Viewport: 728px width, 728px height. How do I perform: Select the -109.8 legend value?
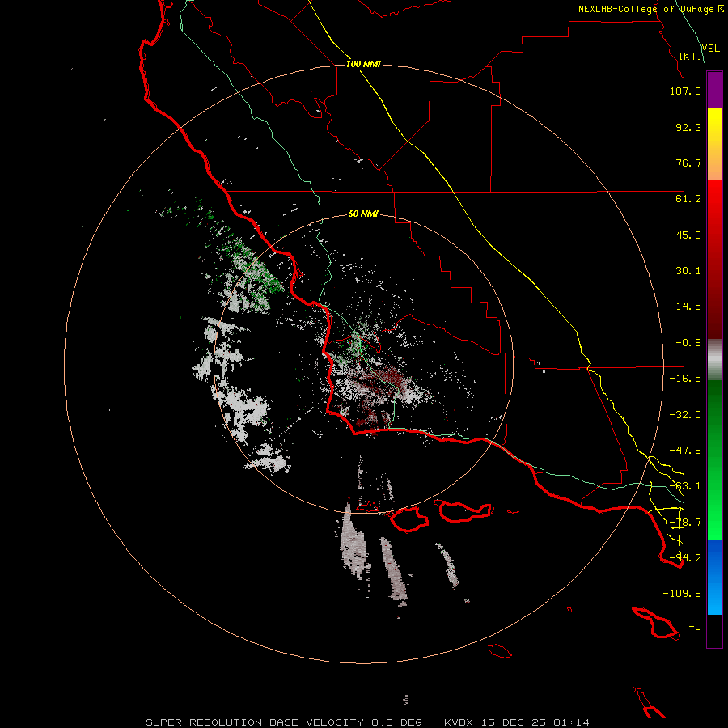tap(682, 594)
